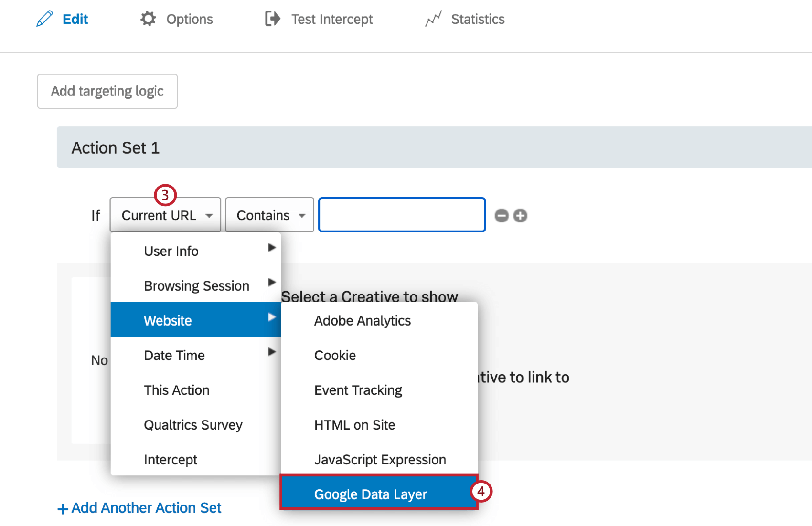The image size is (812, 526).
Task: Expand the Browsing Session submenu
Action: (196, 285)
